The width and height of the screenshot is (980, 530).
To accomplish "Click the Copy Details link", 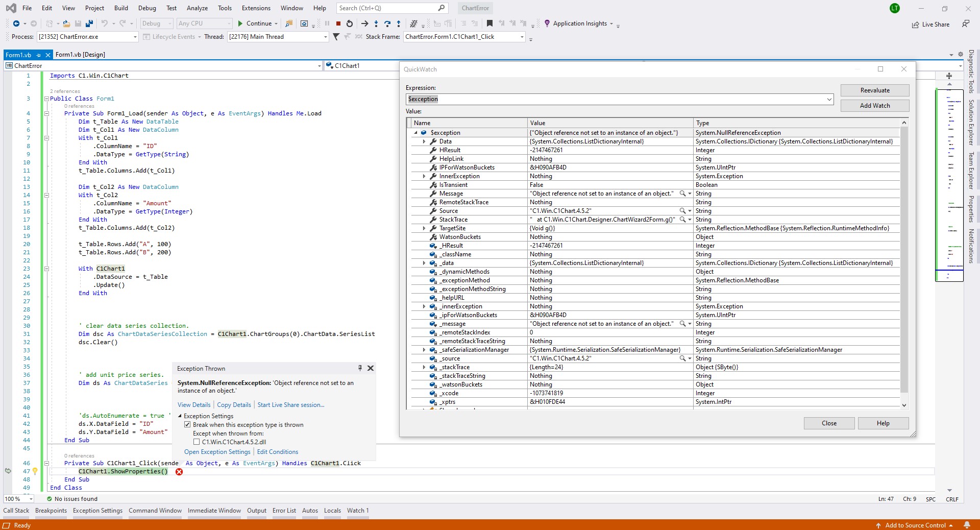I will click(234, 405).
